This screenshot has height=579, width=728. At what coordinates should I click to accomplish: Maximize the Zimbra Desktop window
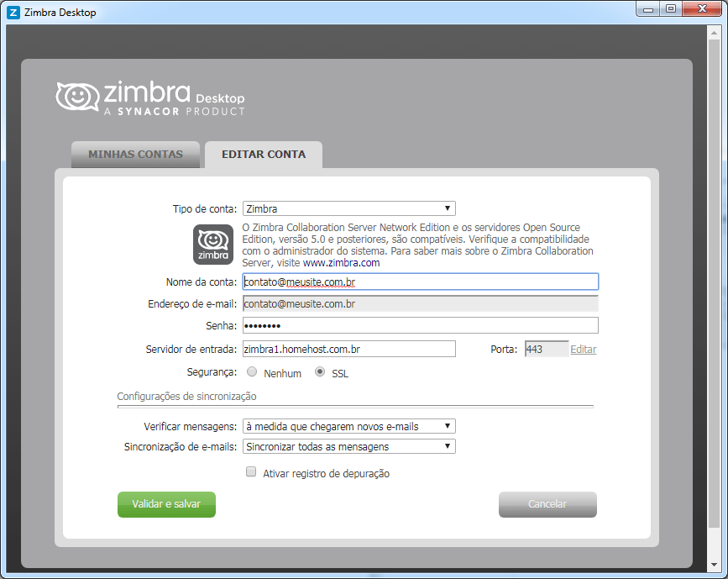click(x=670, y=9)
